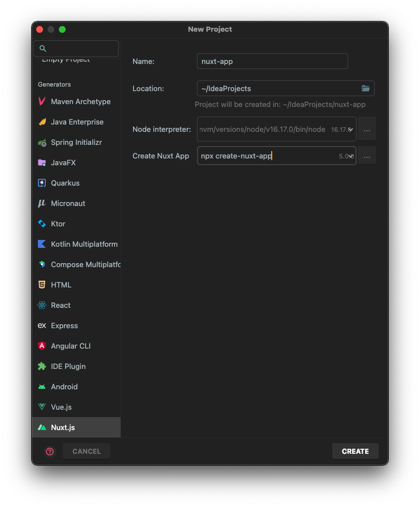Choose Spring Initializr generator

[x=76, y=142]
